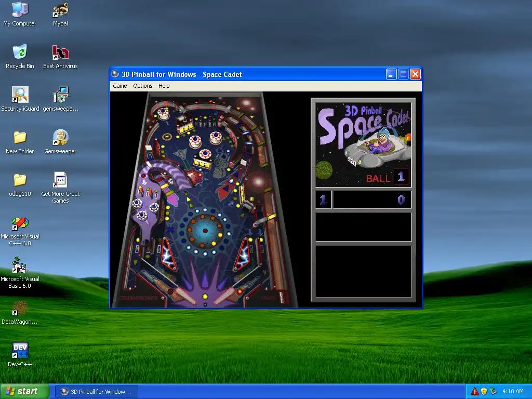
Task: Click the 4:10 AM clock
Action: [x=513, y=391]
